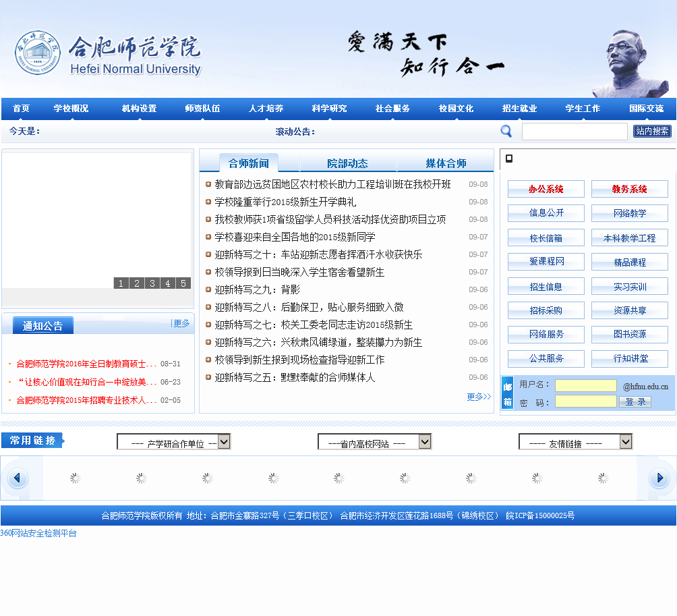The image size is (677, 616).
Task: Click the Hefei Normal University round logo
Action: click(x=38, y=52)
